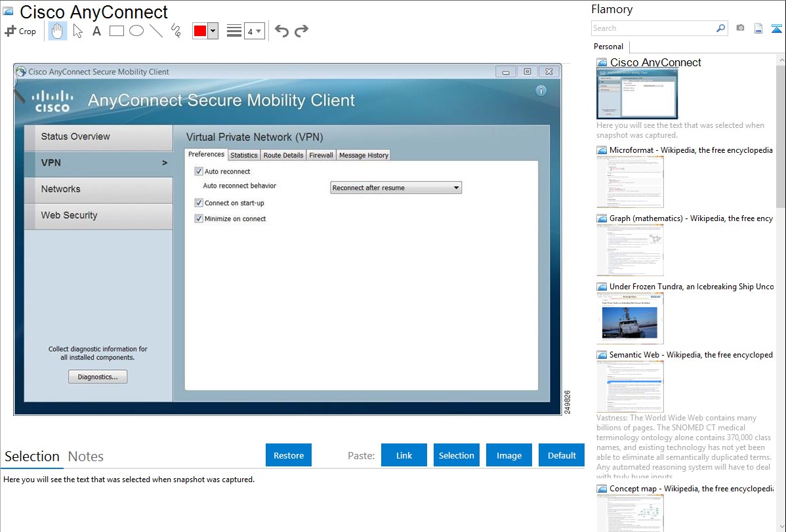Click the blue icon right of the page icon
Image resolution: width=786 pixels, height=532 pixels.
click(x=776, y=28)
